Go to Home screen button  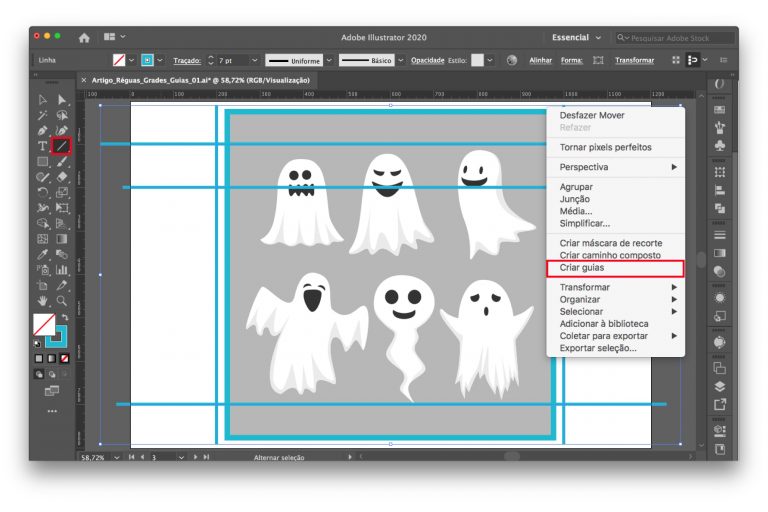(x=84, y=37)
